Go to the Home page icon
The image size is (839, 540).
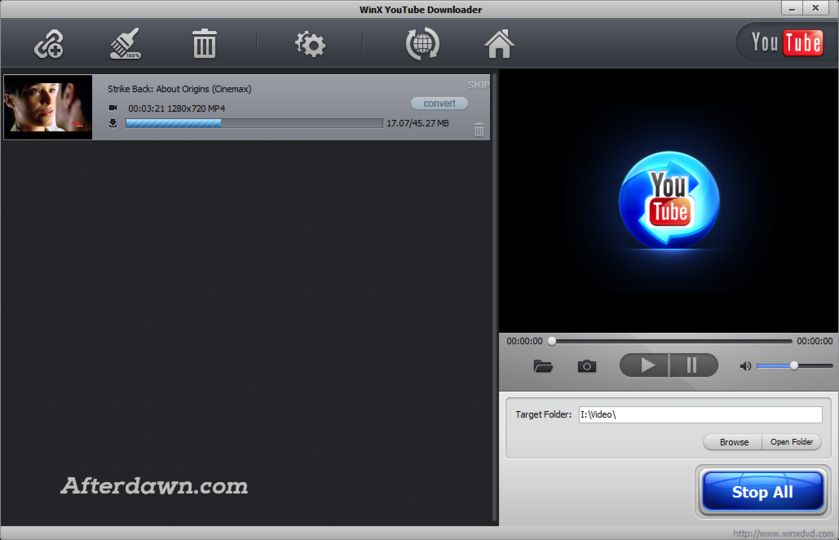[x=499, y=44]
